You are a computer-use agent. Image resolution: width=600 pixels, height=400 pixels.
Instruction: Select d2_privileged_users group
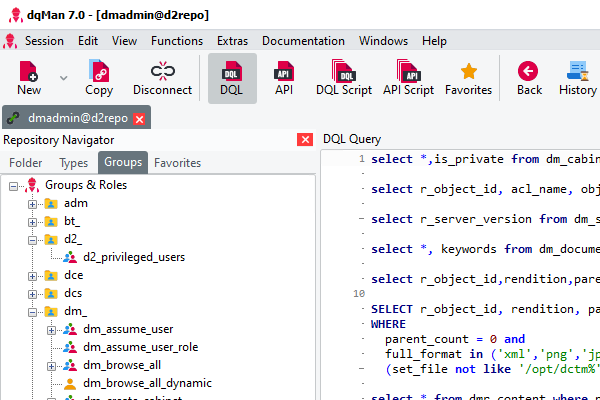point(134,257)
